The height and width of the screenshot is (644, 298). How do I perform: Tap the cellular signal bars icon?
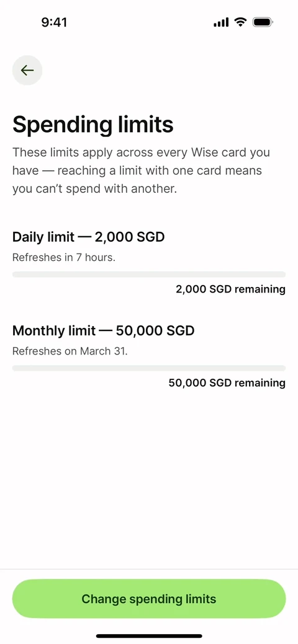(x=221, y=22)
